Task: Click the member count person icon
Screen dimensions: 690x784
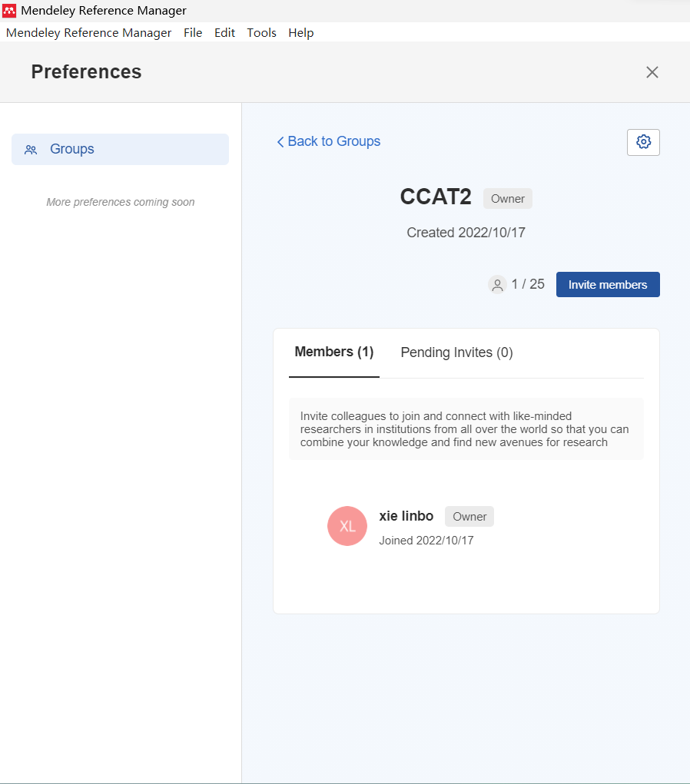Action: 497,285
